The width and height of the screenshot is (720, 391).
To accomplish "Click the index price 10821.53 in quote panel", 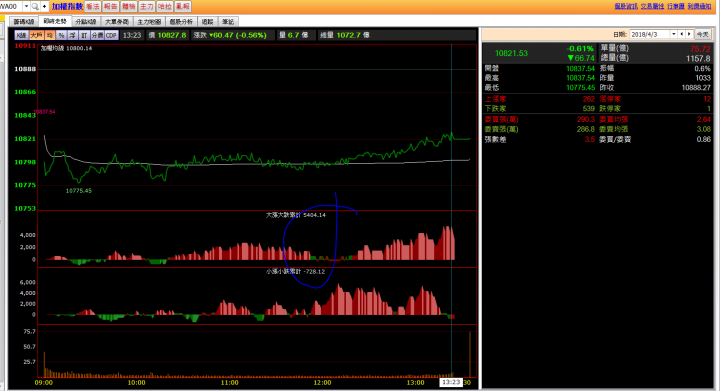I will (511, 53).
